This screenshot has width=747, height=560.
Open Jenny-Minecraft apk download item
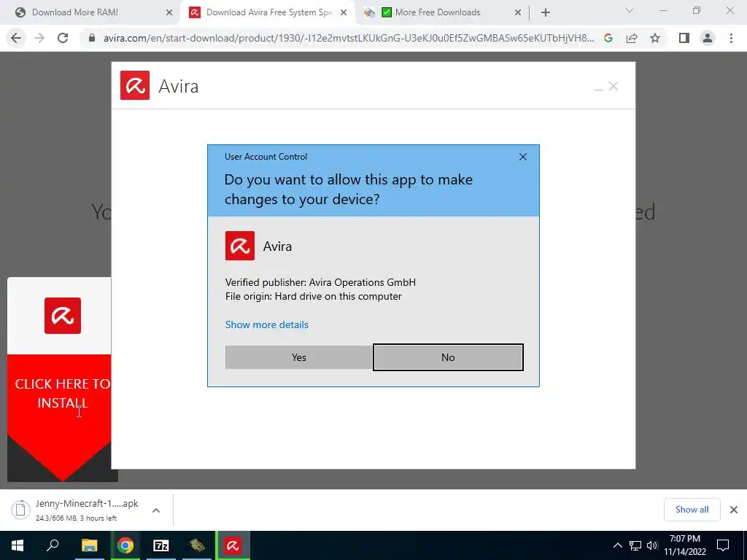76,510
